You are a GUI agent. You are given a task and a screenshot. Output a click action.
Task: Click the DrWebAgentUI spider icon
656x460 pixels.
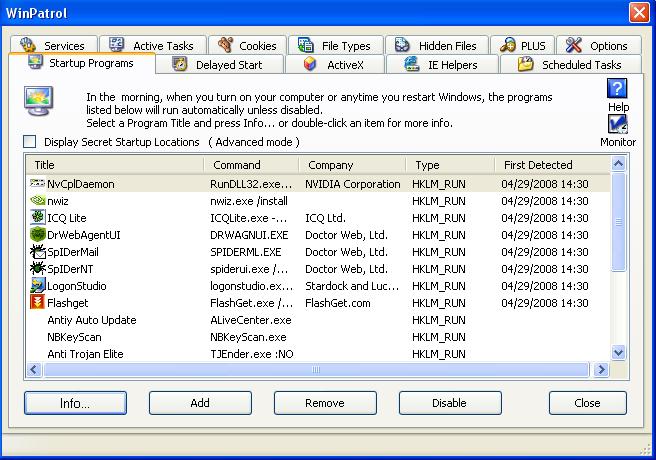click(38, 235)
